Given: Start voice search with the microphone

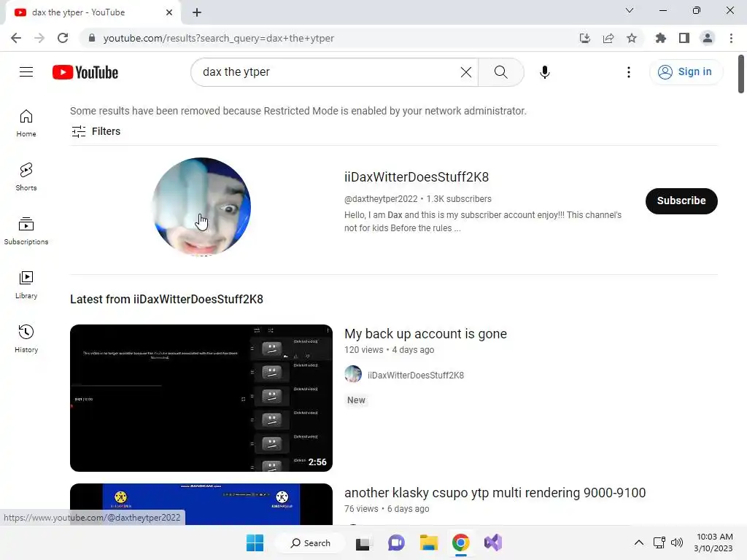Looking at the screenshot, I should (x=544, y=72).
